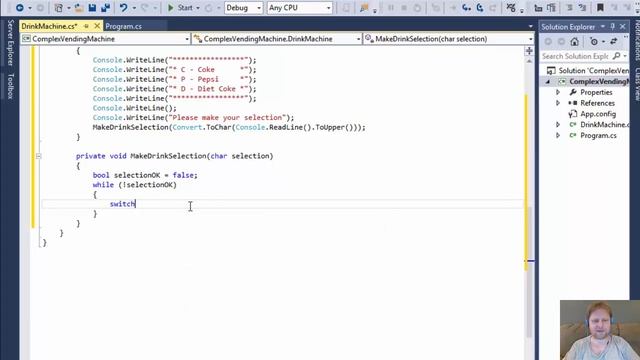Toggle a bookmark with the Bookmark icon
Screen dimensions: 640x360
click(x=600, y=8)
